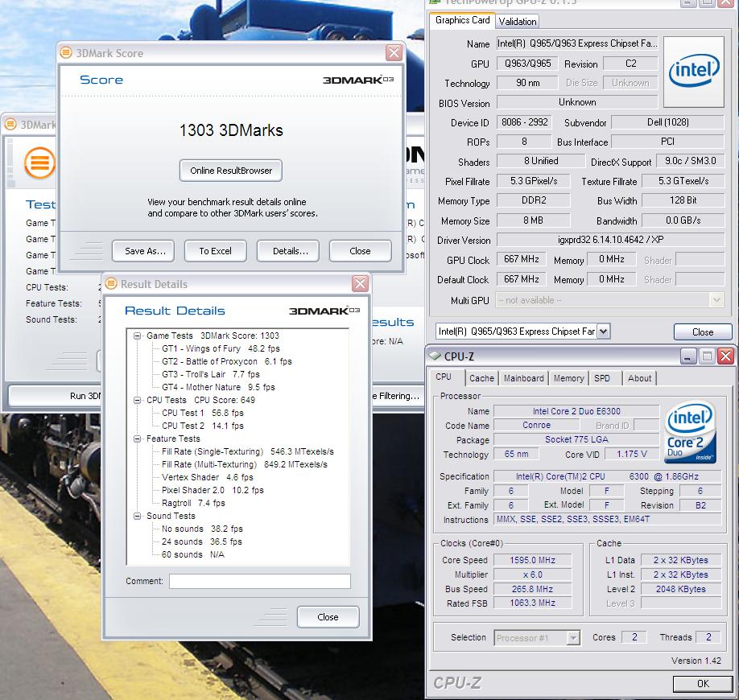The image size is (739, 700).
Task: Click the orange 3DMark logo in main window
Action: click(x=39, y=163)
